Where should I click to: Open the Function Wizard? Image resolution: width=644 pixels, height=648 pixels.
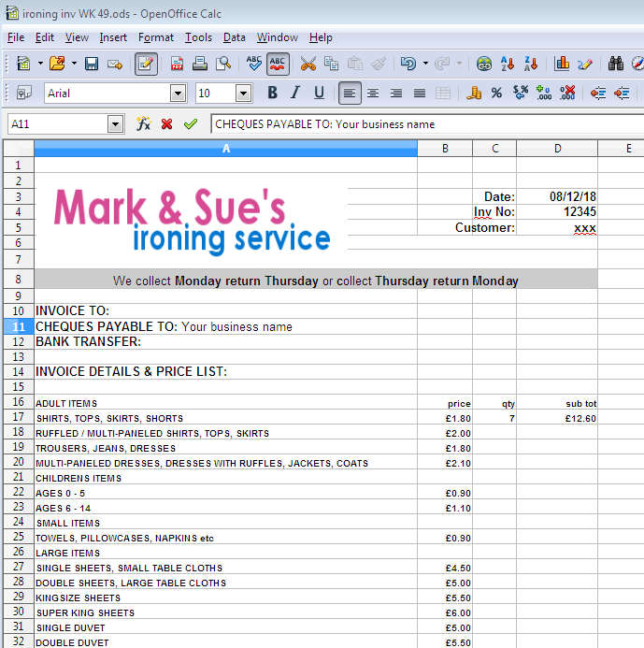[143, 123]
